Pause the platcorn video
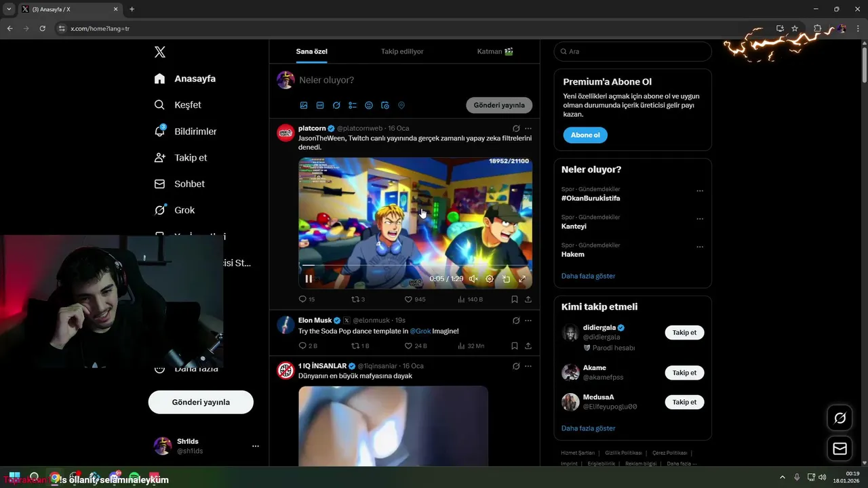The image size is (868, 488). (309, 279)
